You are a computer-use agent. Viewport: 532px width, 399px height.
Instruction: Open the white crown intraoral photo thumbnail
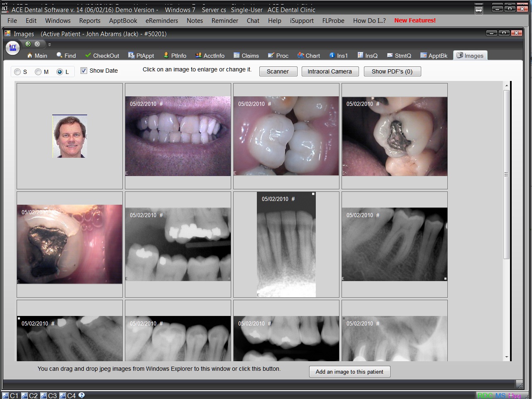point(286,136)
